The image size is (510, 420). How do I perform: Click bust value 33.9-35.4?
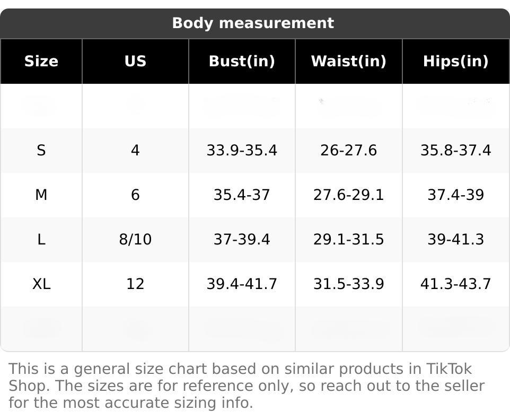click(242, 151)
